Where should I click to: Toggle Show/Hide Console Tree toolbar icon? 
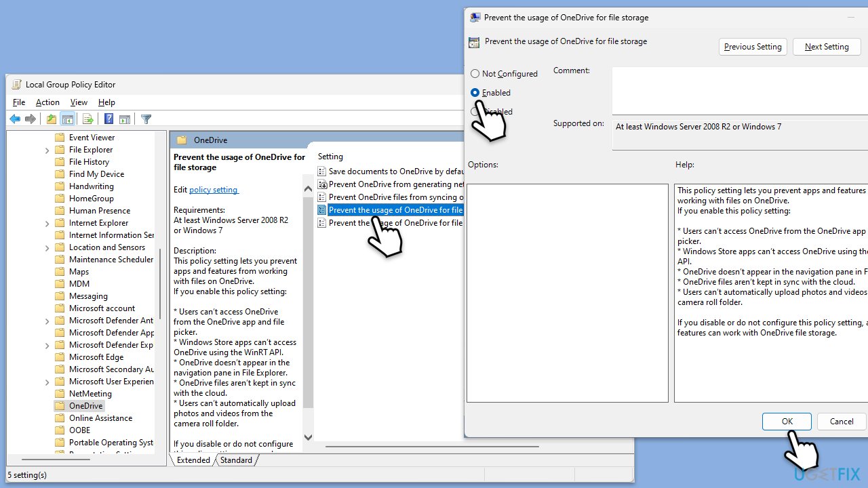click(x=68, y=119)
